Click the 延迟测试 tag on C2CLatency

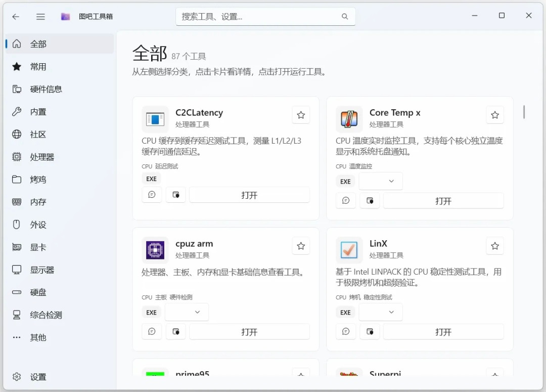[166, 166]
